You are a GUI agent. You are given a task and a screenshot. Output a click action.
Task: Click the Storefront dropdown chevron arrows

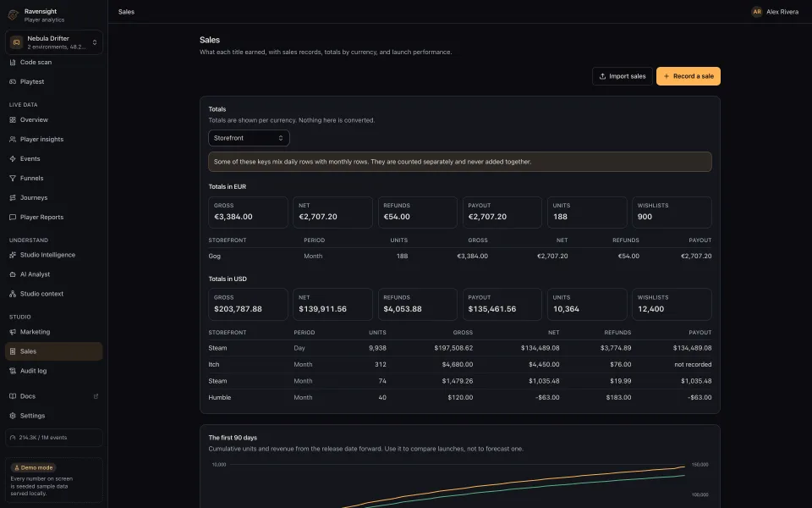(281, 138)
